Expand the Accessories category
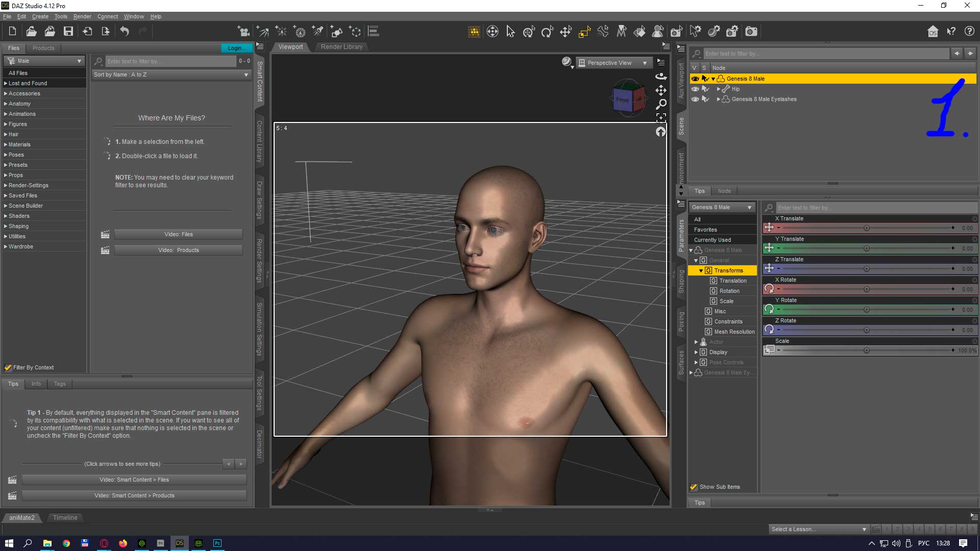 click(x=6, y=93)
